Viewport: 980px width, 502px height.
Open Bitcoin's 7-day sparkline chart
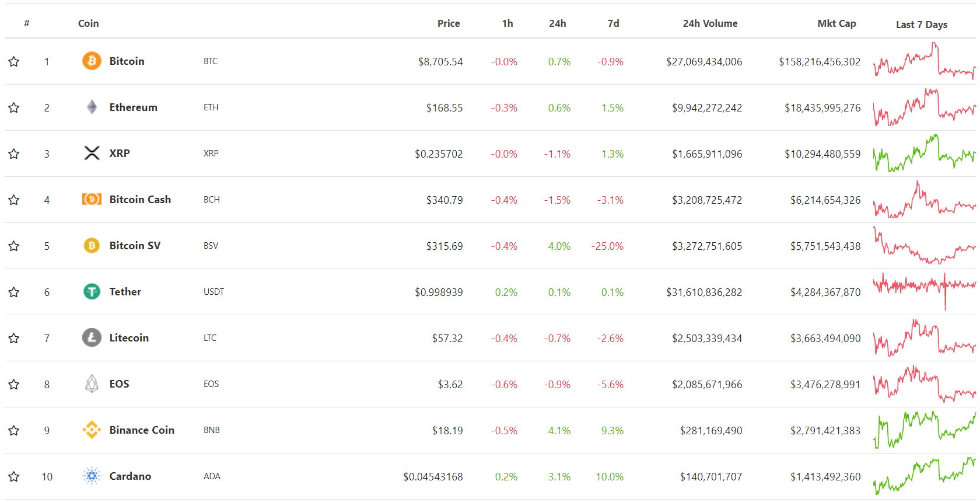(924, 61)
